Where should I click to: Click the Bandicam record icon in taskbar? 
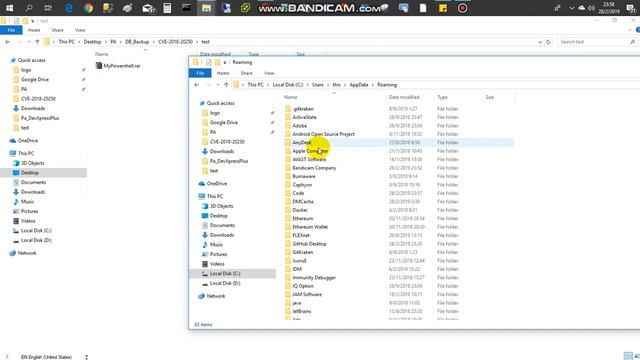pyautogui.click(x=462, y=8)
